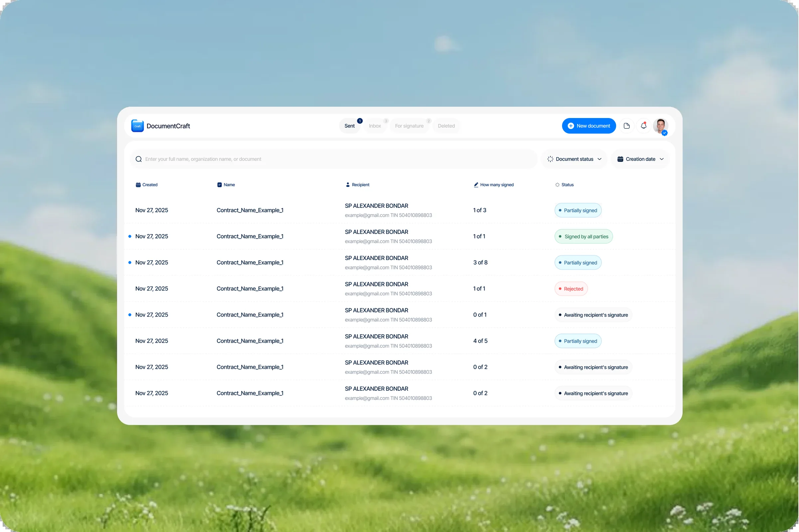The image size is (799, 532).
Task: Click the plus icon in New document
Action: point(571,126)
